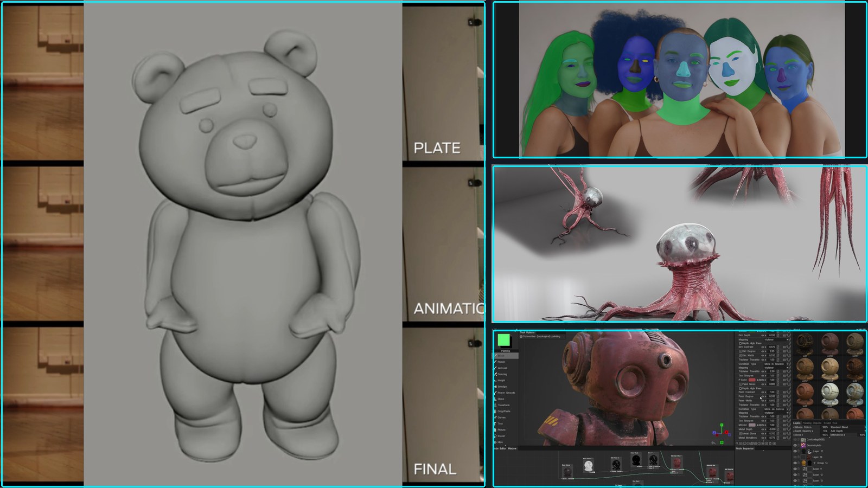868x488 pixels.
Task: Select the Hide tool
Action: coord(506,442)
